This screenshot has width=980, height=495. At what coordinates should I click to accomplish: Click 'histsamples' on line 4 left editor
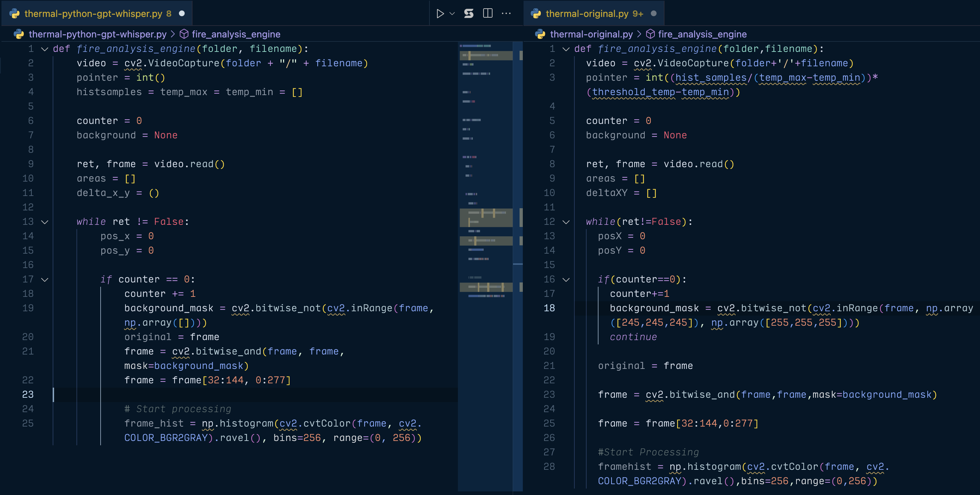(x=109, y=92)
